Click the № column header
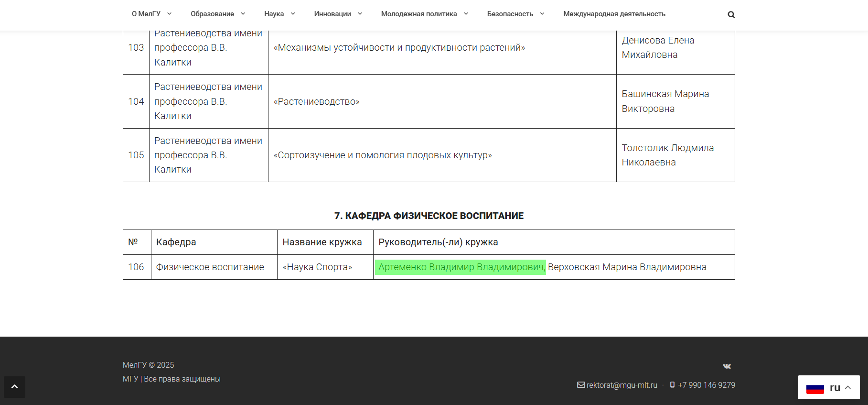The width and height of the screenshot is (868, 405). 136,242
